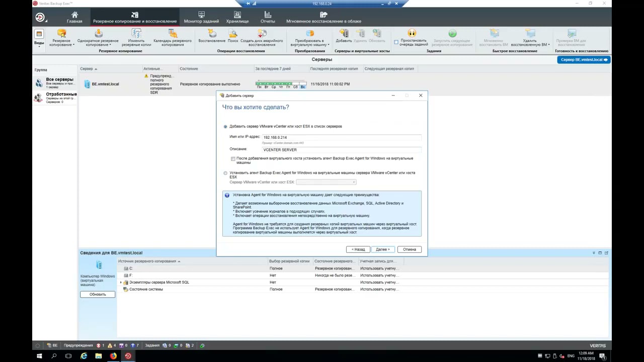Open the Veritas Backup Exec main menu button

40,17
